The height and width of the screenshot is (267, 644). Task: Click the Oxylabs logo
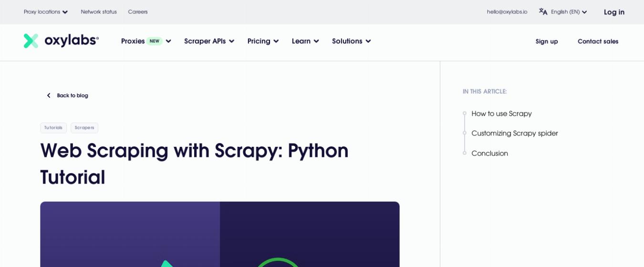tap(61, 41)
